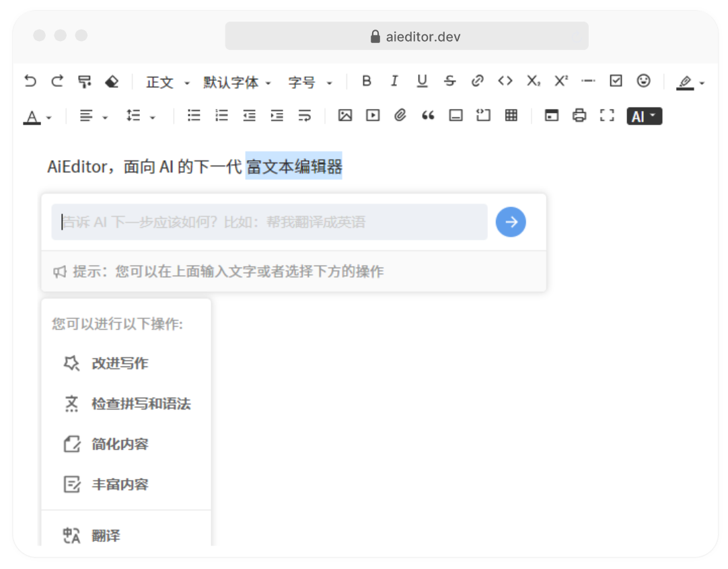Image resolution: width=728 pixels, height=569 pixels.
Task: Insert a hyperlink using link icon
Action: coord(478,81)
